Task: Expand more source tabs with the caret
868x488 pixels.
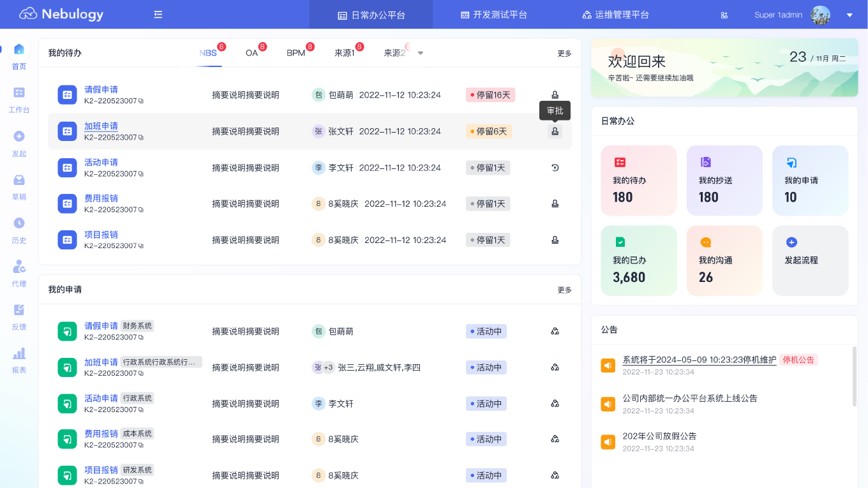Action: click(421, 53)
